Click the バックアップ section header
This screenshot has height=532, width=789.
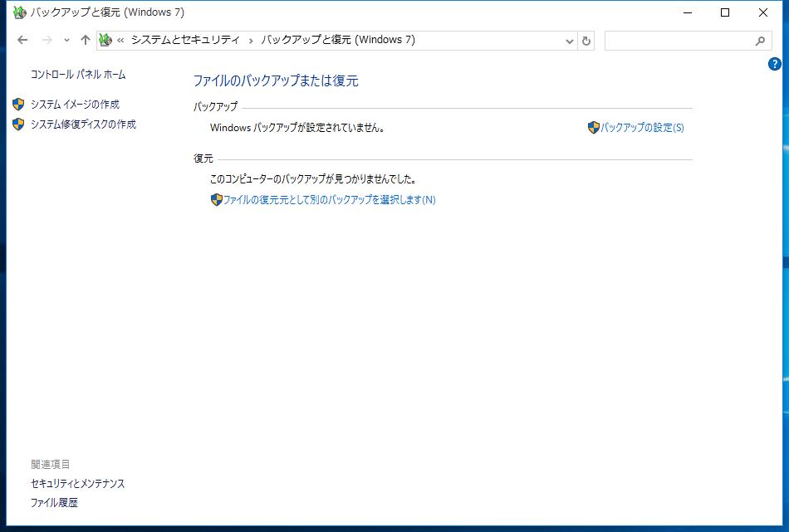click(215, 106)
